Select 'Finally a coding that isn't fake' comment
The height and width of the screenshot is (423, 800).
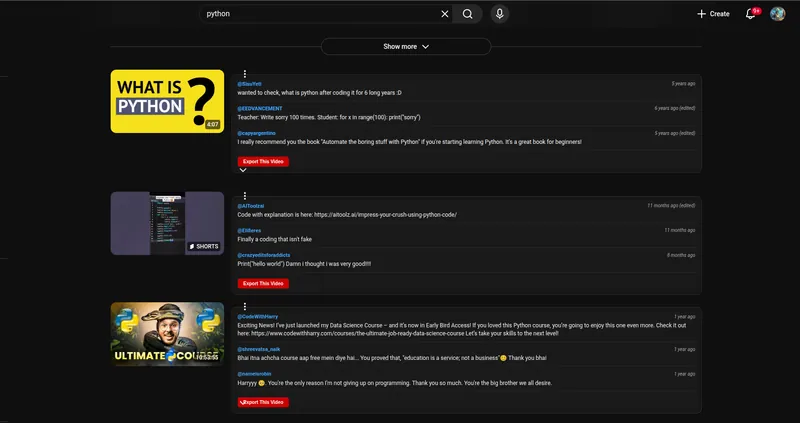click(x=274, y=239)
